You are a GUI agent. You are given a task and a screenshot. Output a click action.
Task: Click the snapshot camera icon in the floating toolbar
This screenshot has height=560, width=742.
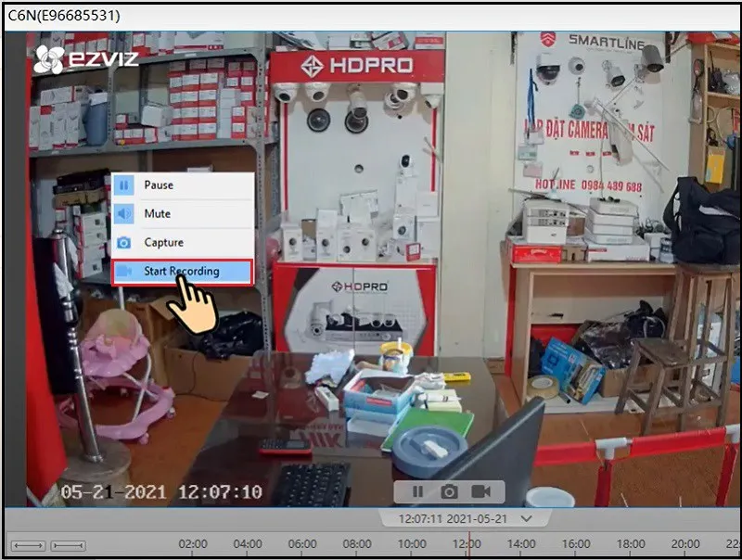tap(449, 491)
